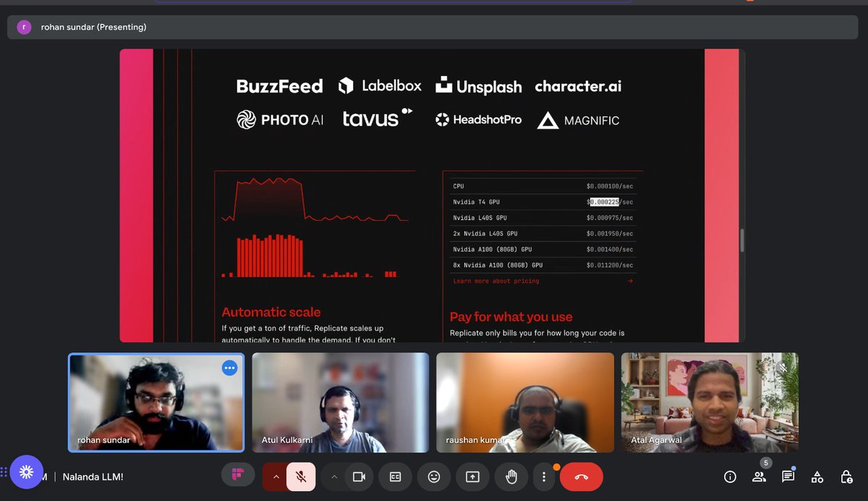Click the PHOTO AI logo
Image resolution: width=868 pixels, height=501 pixels.
280,120
